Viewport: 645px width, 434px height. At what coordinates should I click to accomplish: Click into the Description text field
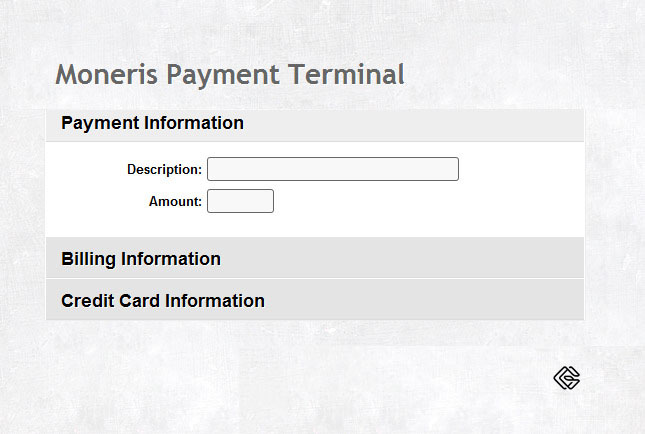point(332,169)
